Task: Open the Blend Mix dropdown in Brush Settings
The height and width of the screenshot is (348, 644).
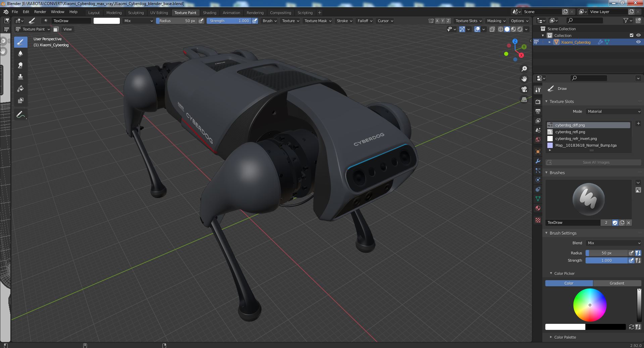Action: point(614,243)
